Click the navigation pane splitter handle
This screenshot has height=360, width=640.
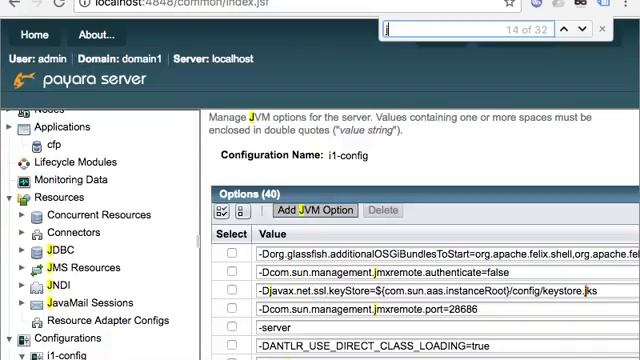click(x=198, y=241)
